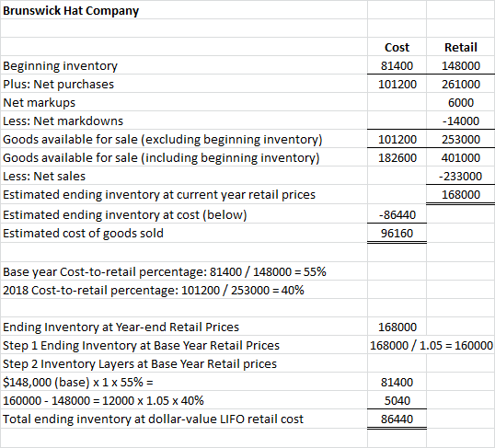This screenshot has width=495, height=448.
Task: Select Net markups value 6000
Action: [461, 103]
